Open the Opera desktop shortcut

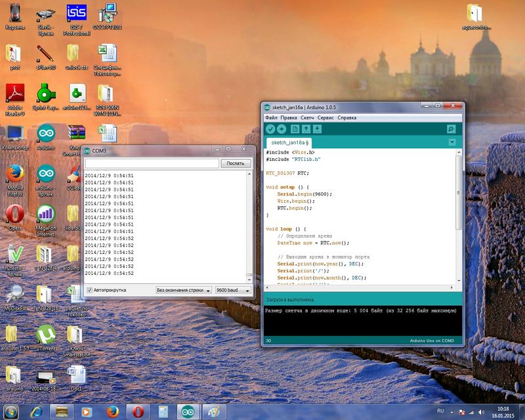(14, 215)
